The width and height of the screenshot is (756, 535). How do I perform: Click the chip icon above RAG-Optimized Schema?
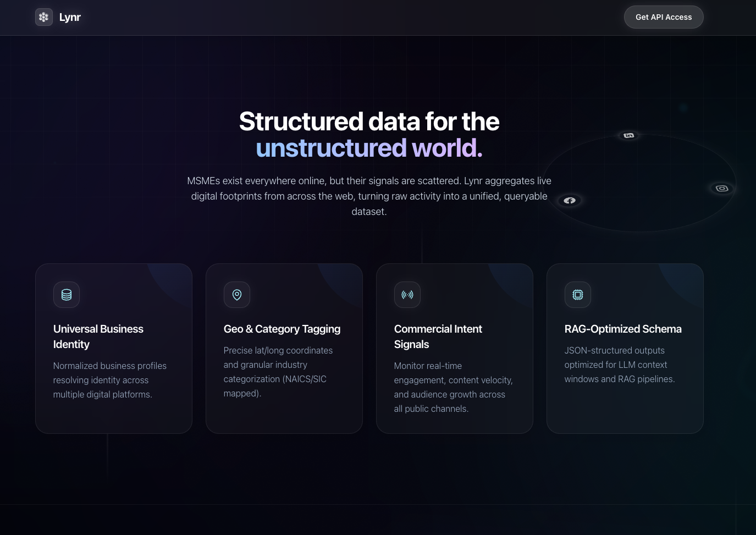(x=577, y=295)
